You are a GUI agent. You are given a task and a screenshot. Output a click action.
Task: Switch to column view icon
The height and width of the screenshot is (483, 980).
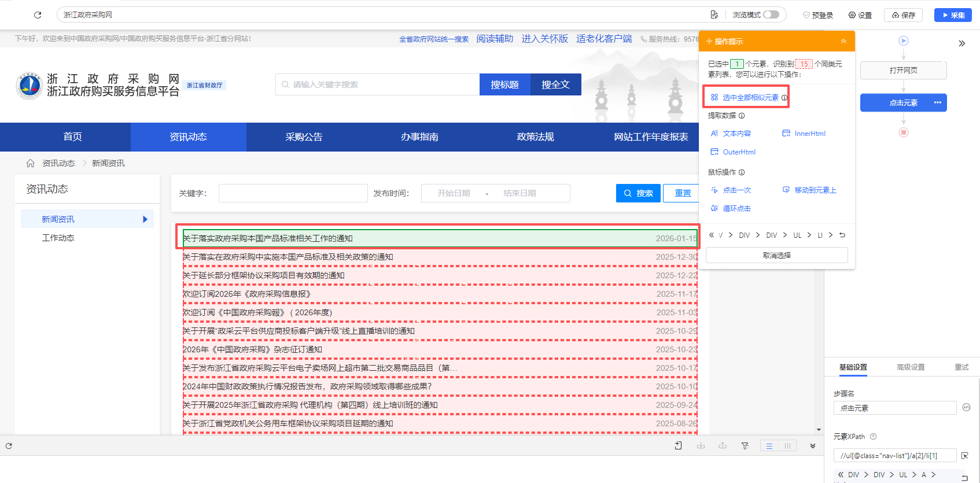pyautogui.click(x=787, y=446)
